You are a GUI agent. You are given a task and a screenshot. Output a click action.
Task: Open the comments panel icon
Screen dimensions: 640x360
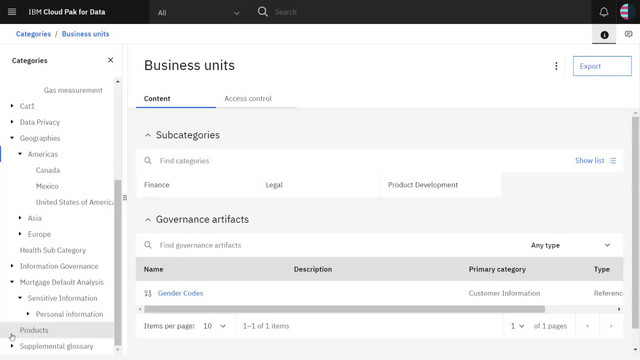pyautogui.click(x=628, y=34)
